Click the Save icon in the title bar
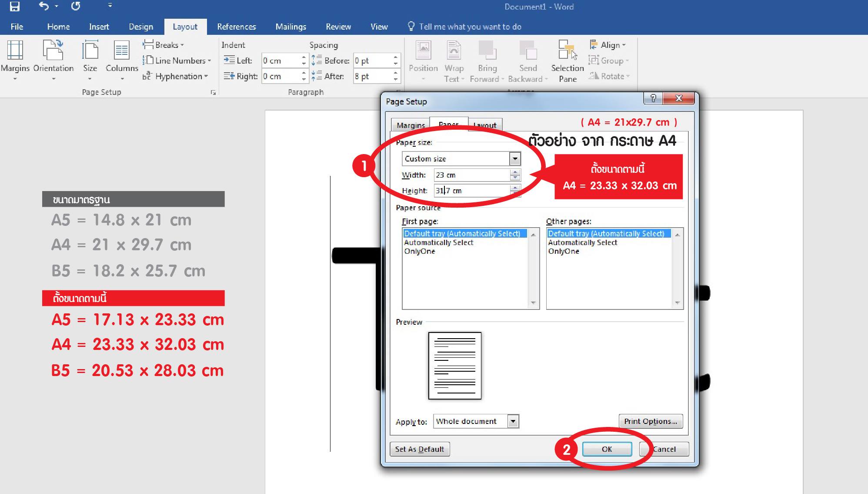 (x=15, y=6)
